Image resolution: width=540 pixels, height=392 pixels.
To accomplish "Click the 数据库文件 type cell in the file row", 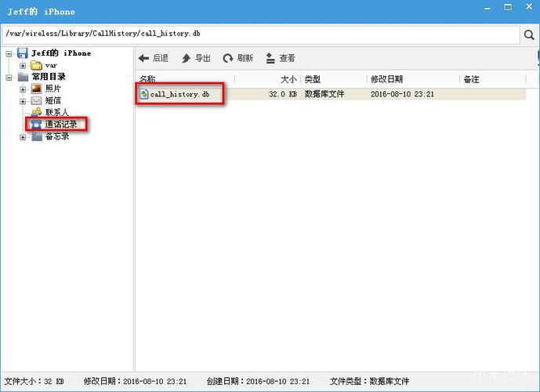I will [x=324, y=94].
